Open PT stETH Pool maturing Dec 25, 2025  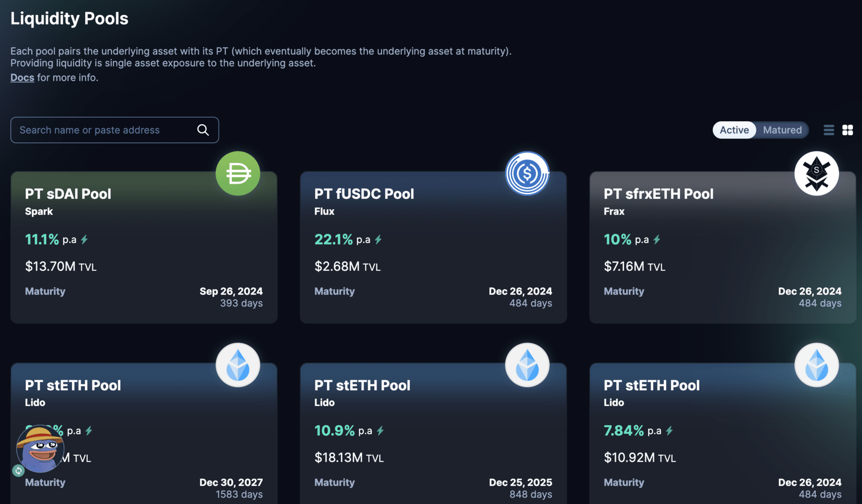362,385
